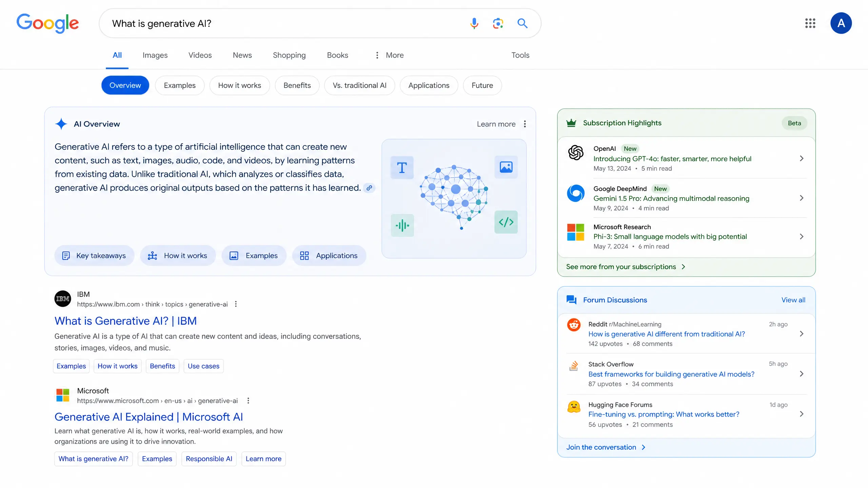Screen dimensions: 868x488
Task: Click the image tile in illustration
Action: point(506,167)
